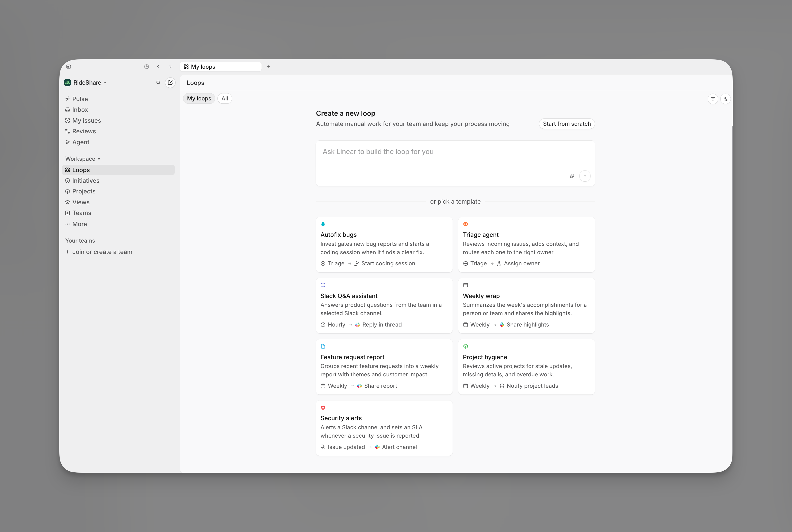
Task: Select the My loops window tab
Action: 220,67
